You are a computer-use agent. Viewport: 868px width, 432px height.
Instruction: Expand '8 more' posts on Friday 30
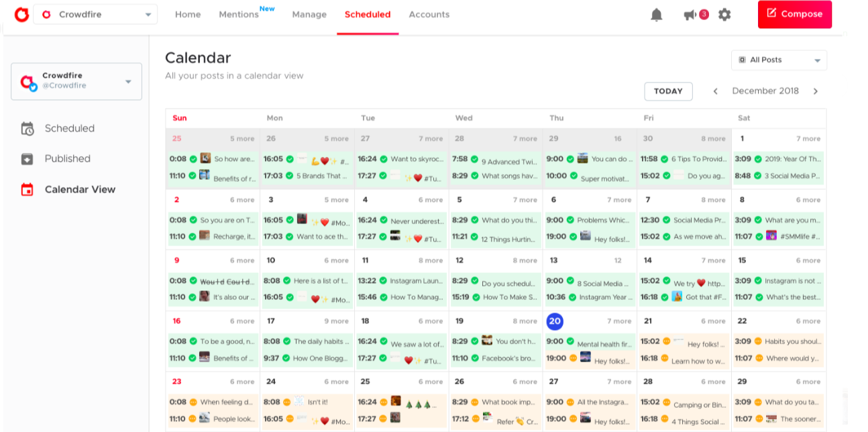(x=713, y=139)
